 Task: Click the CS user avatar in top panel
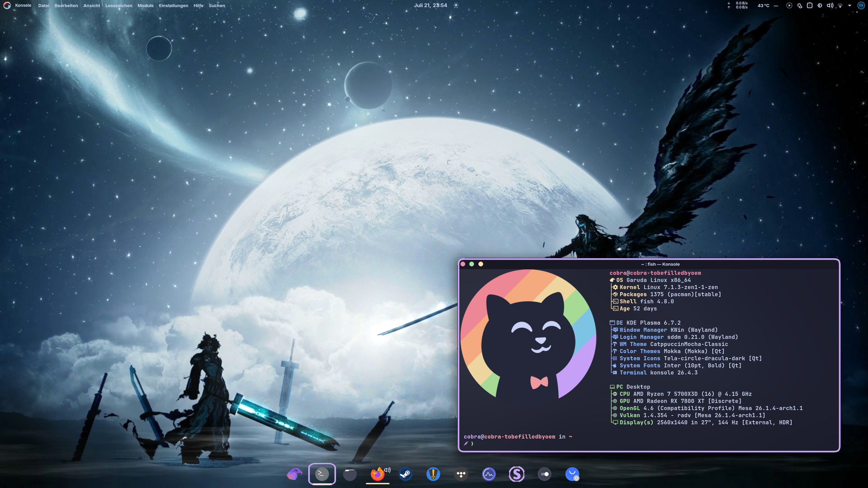861,5
